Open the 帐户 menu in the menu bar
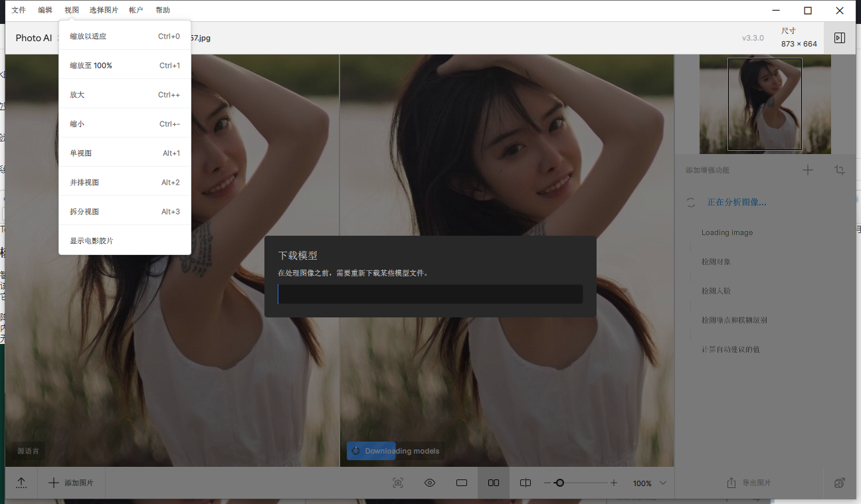Image resolution: width=861 pixels, height=504 pixels. pos(136,9)
